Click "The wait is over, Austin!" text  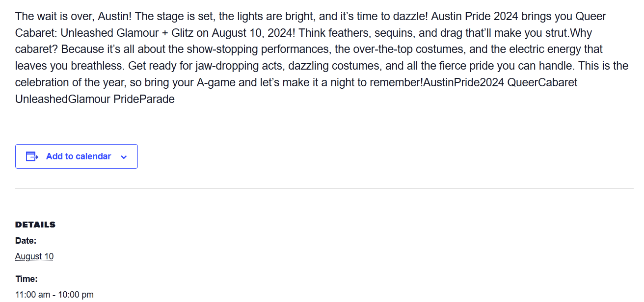[x=74, y=16]
